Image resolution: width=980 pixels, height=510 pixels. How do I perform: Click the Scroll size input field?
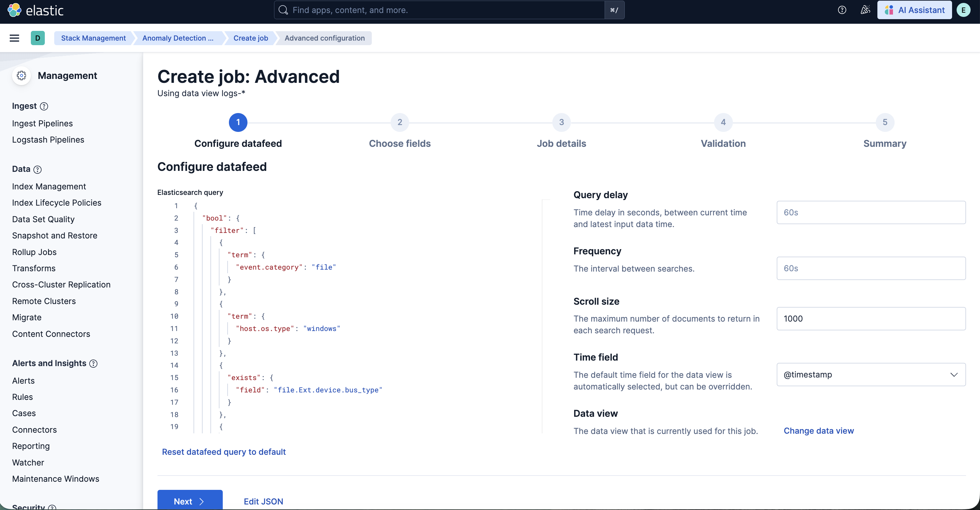(x=871, y=319)
